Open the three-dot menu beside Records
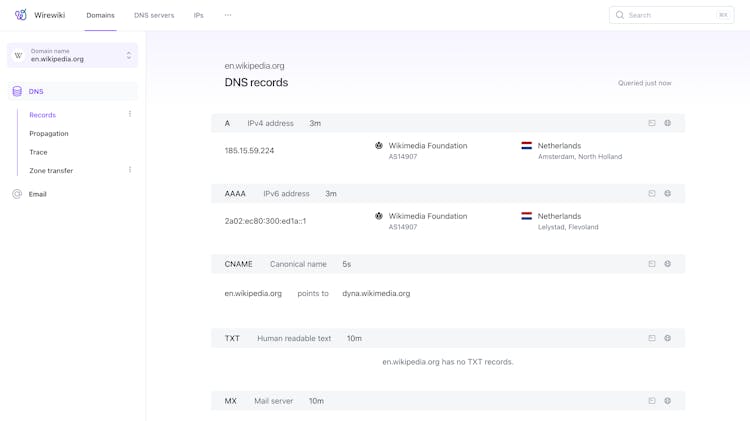 click(130, 114)
